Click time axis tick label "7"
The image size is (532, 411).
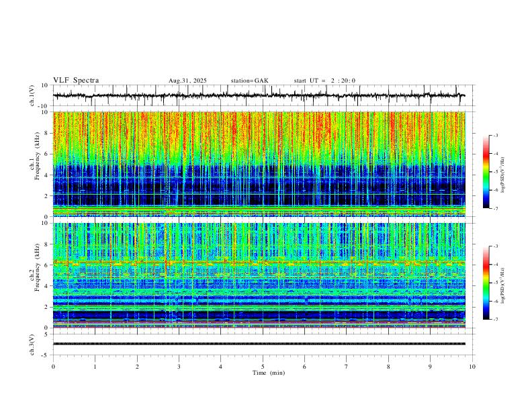(347, 367)
